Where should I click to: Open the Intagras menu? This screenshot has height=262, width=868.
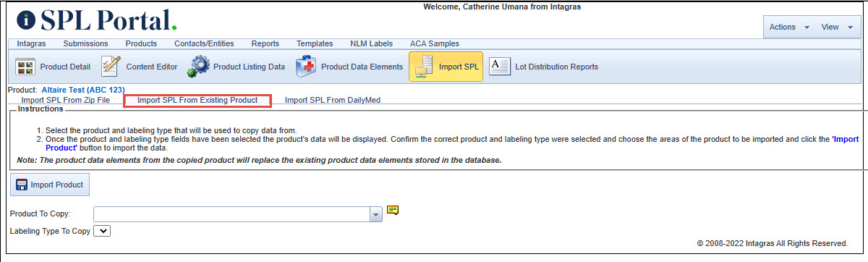(x=31, y=43)
